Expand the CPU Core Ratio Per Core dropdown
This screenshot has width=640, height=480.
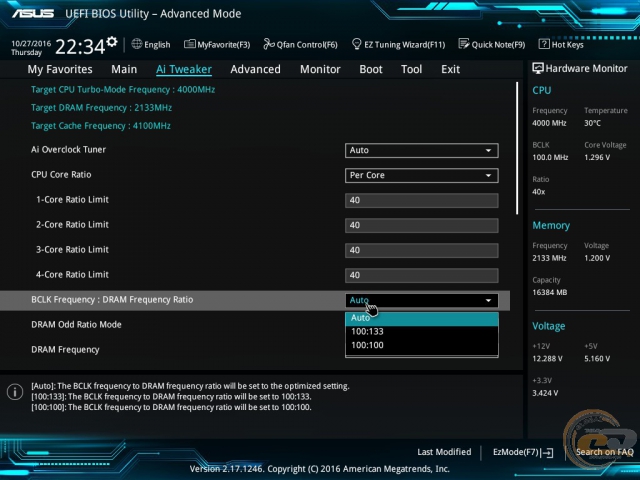point(422,175)
